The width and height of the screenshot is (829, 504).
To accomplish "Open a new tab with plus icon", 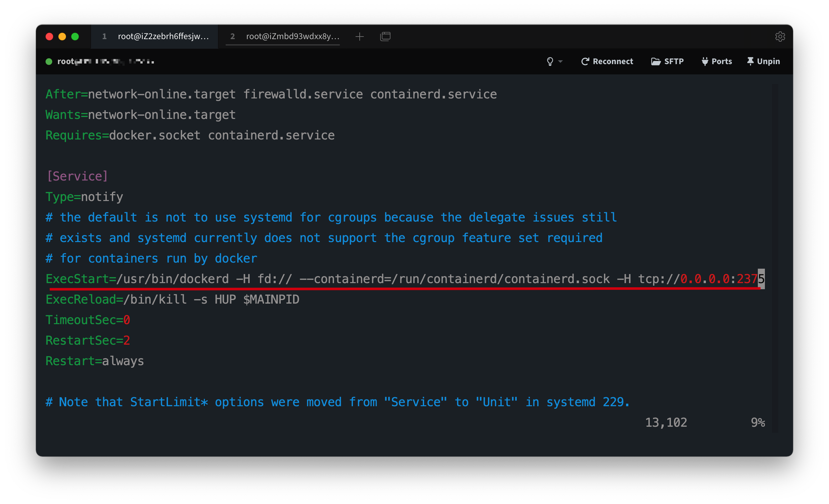I will click(360, 36).
